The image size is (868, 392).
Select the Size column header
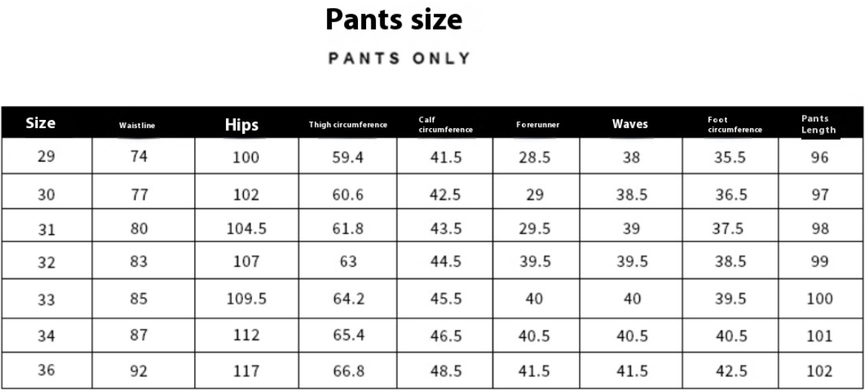click(x=41, y=123)
